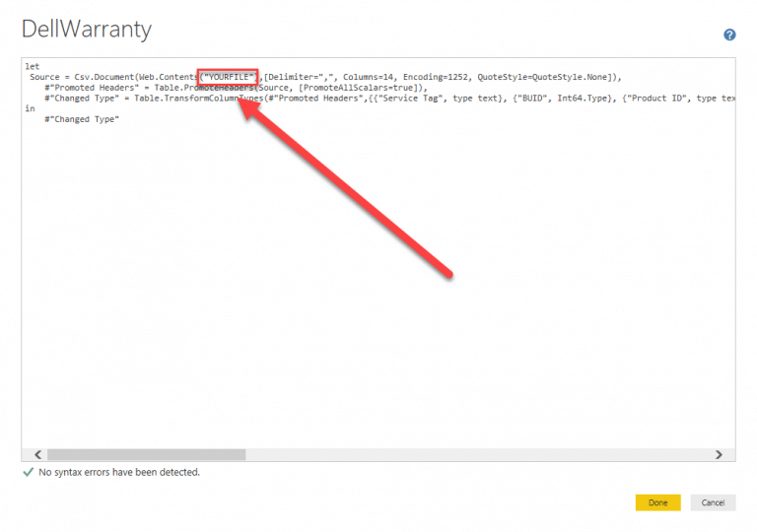Click "Promoted Headers" step name

pyautogui.click(x=92, y=88)
